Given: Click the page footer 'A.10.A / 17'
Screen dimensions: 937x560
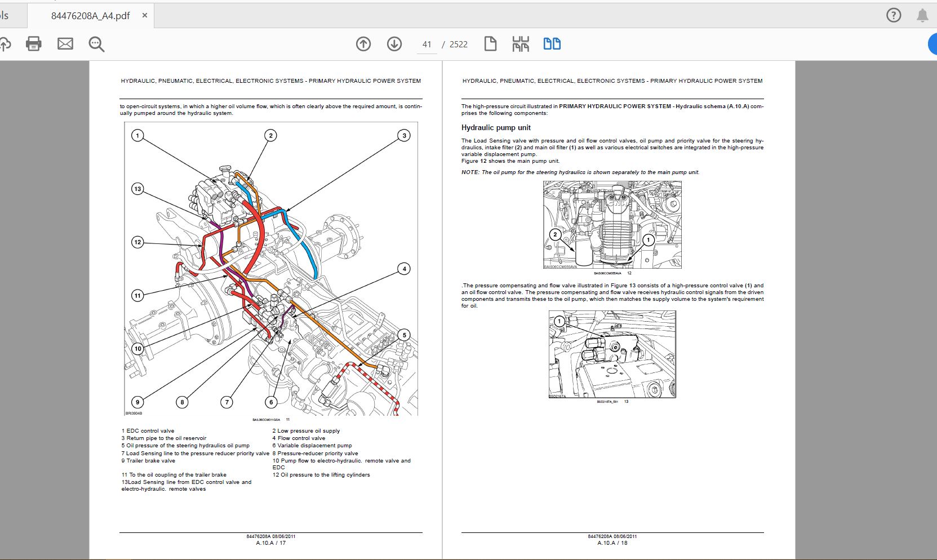Looking at the screenshot, I should coord(271,543).
